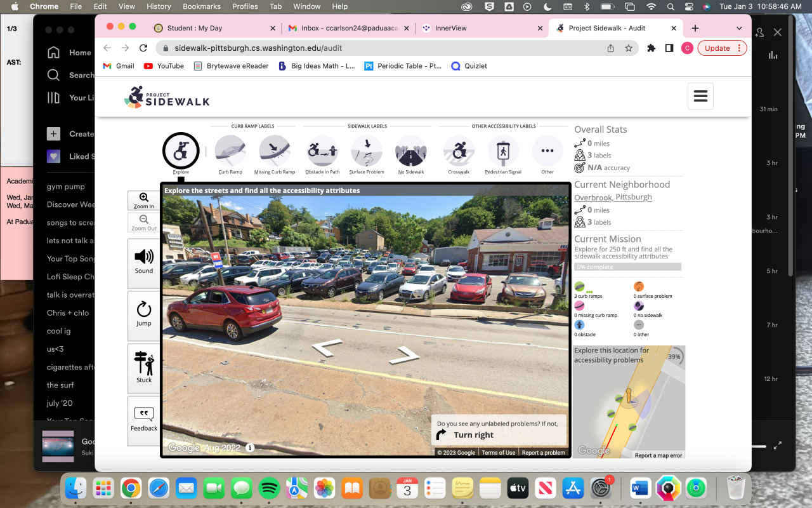Reload the Project Sidewalk page
812x508 pixels.
point(143,48)
